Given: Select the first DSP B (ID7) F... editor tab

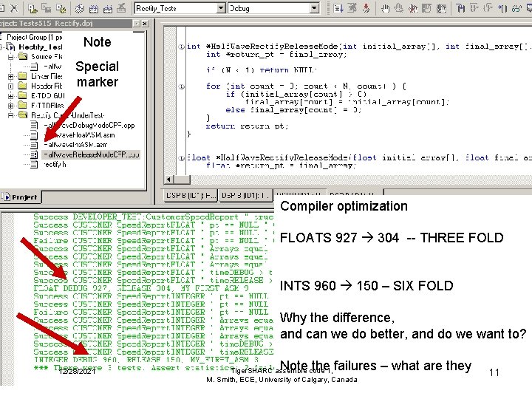Looking at the screenshot, I should coord(191,196).
